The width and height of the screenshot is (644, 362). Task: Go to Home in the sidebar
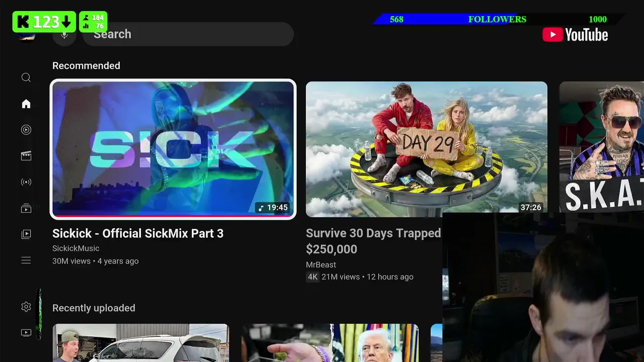pos(26,104)
